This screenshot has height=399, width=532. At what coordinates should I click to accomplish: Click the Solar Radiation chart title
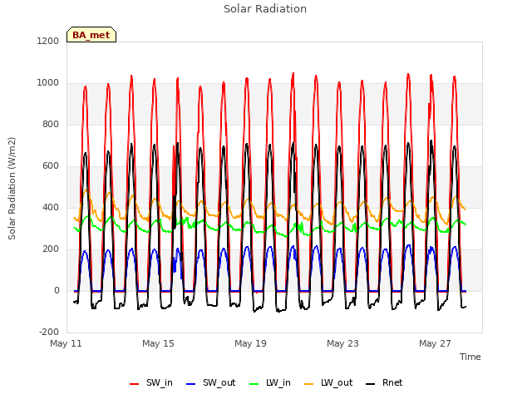tap(265, 9)
